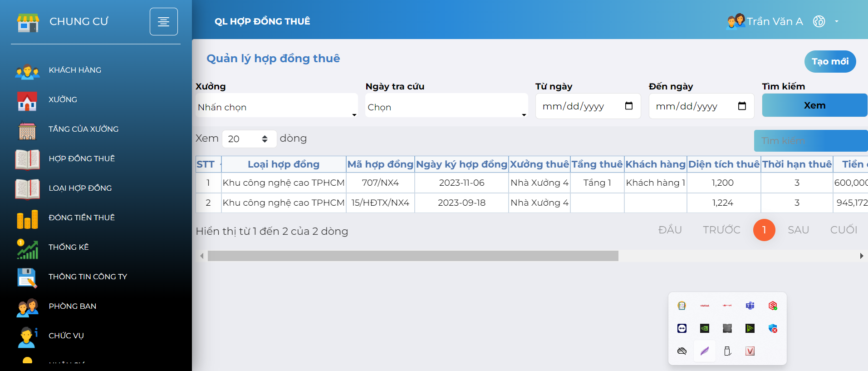Image resolution: width=868 pixels, height=371 pixels.
Task: Click the Safely Remove Hardware USB icon
Action: (x=727, y=351)
